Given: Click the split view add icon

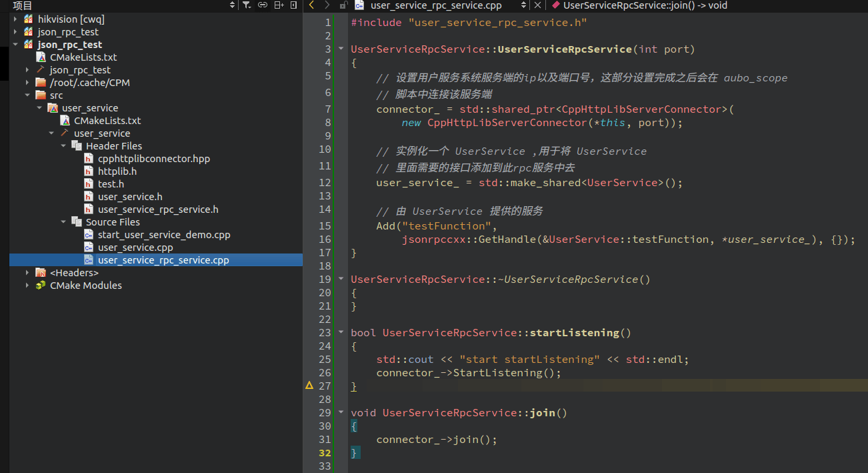Looking at the screenshot, I should [279, 5].
